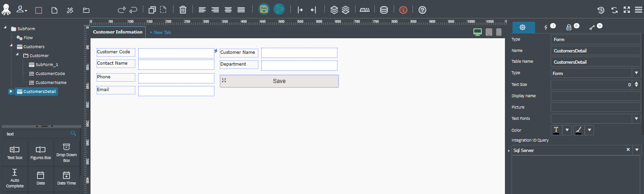
Task: Select CustomerName tree item
Action: click(47, 82)
